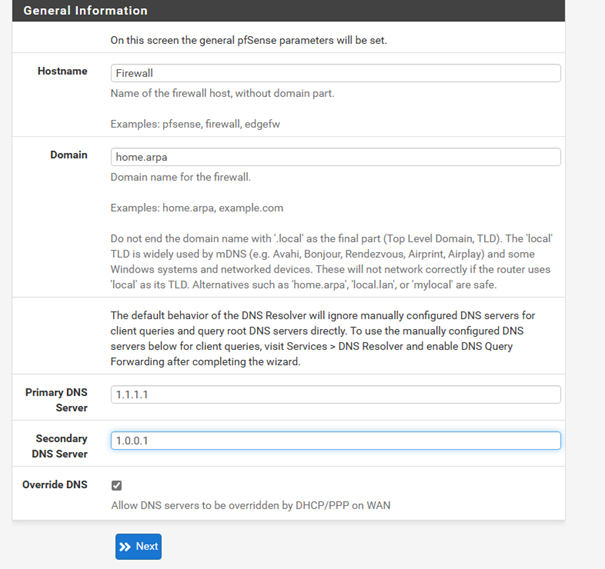
Task: Click the 'Allow DNS servers to be overridden' text
Action: 250,505
